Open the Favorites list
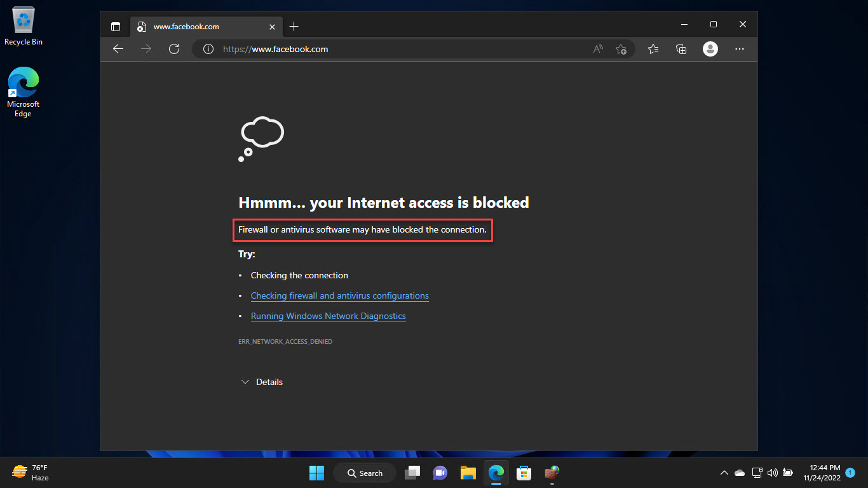 pyautogui.click(x=653, y=49)
